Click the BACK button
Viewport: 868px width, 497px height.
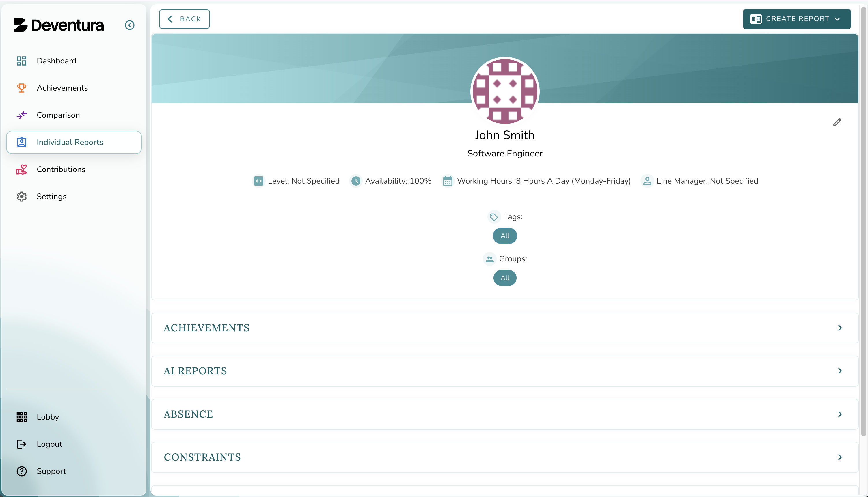point(184,19)
